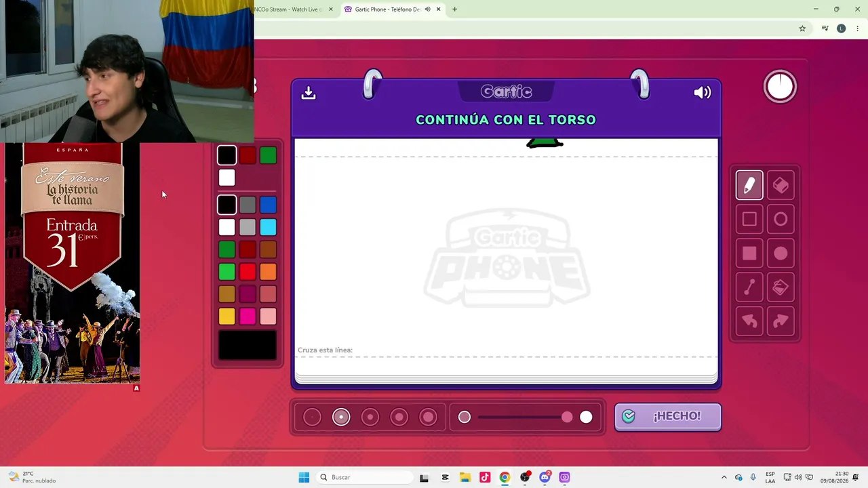Choose the light pink palette color
The width and height of the screenshot is (868, 488).
coord(268,317)
